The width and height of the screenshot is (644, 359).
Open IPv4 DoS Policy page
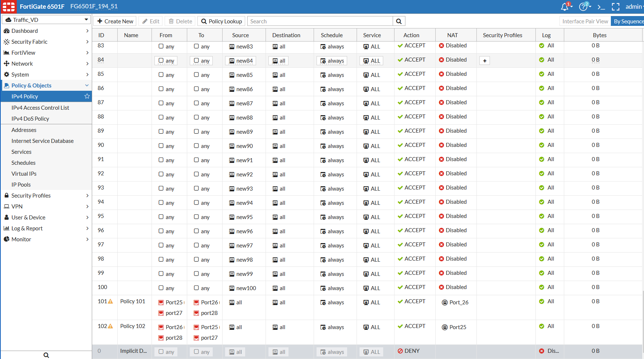30,119
